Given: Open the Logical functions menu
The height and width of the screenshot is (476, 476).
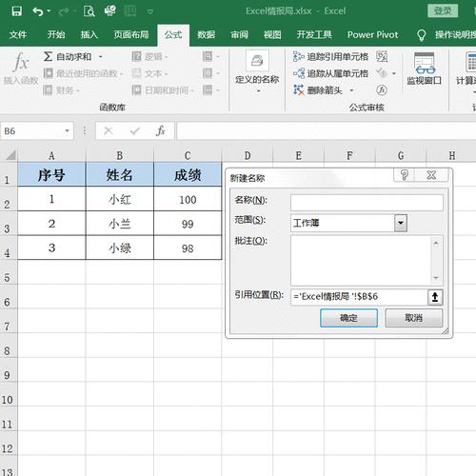Looking at the screenshot, I should 149,57.
